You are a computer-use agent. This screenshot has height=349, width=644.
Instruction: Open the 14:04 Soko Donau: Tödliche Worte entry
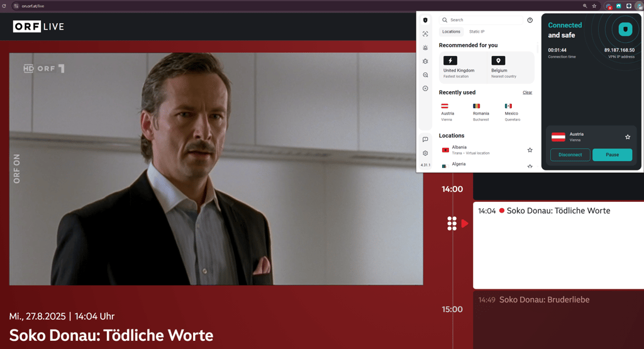pyautogui.click(x=558, y=245)
